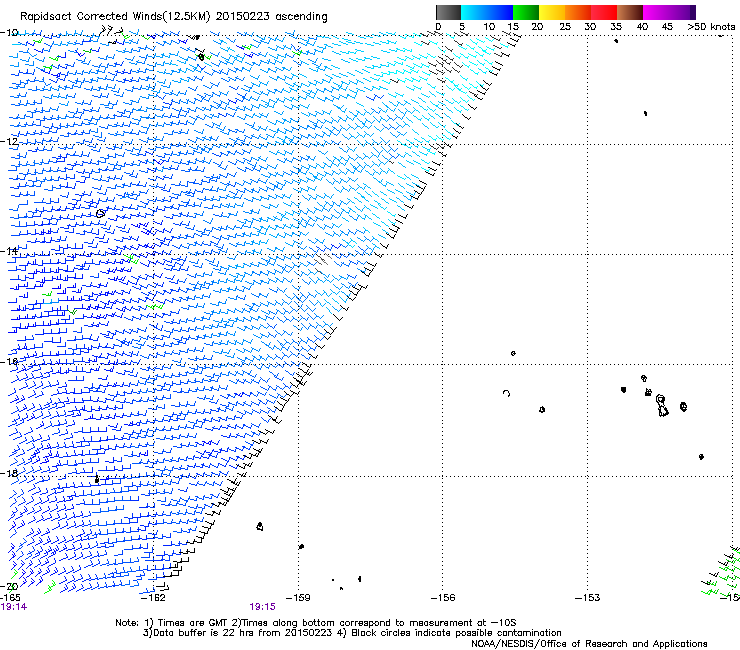The height and width of the screenshot is (650, 740).
Task: Click the yellow 20-25 knots color band
Action: pos(552,12)
